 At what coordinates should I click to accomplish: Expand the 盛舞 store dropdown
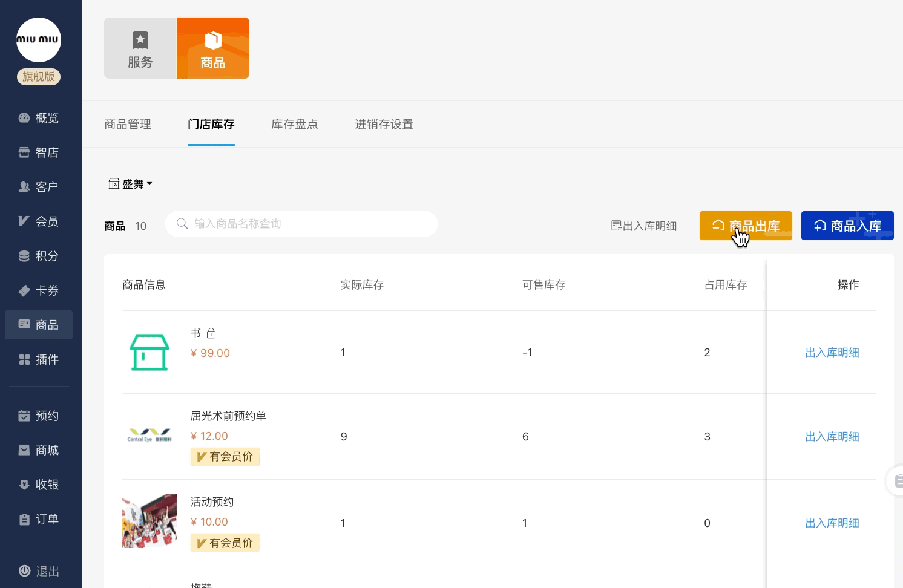click(131, 184)
